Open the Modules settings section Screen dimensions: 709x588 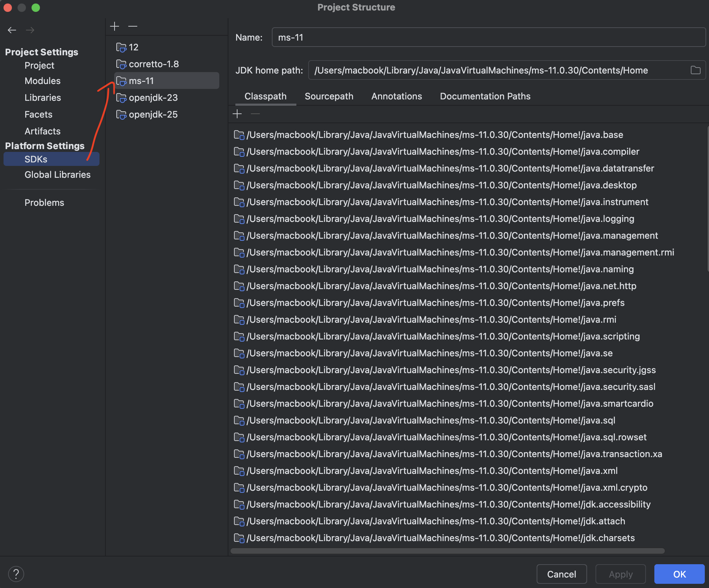(42, 81)
